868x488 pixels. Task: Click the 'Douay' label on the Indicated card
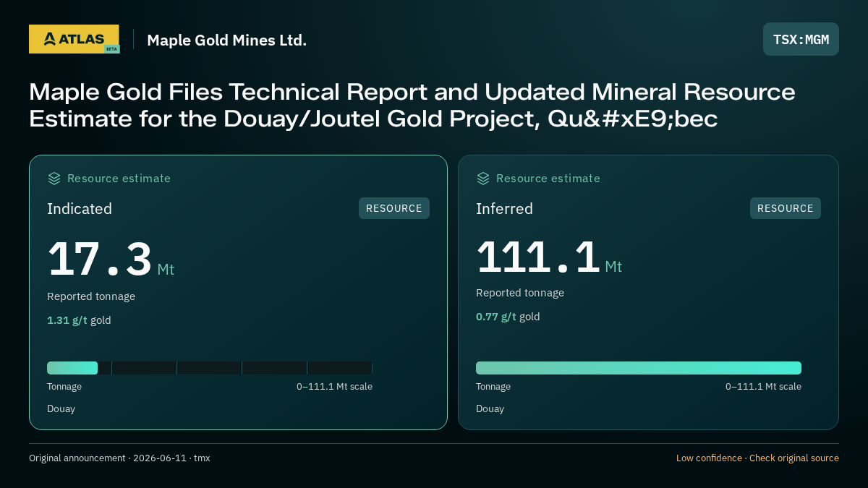tap(61, 409)
